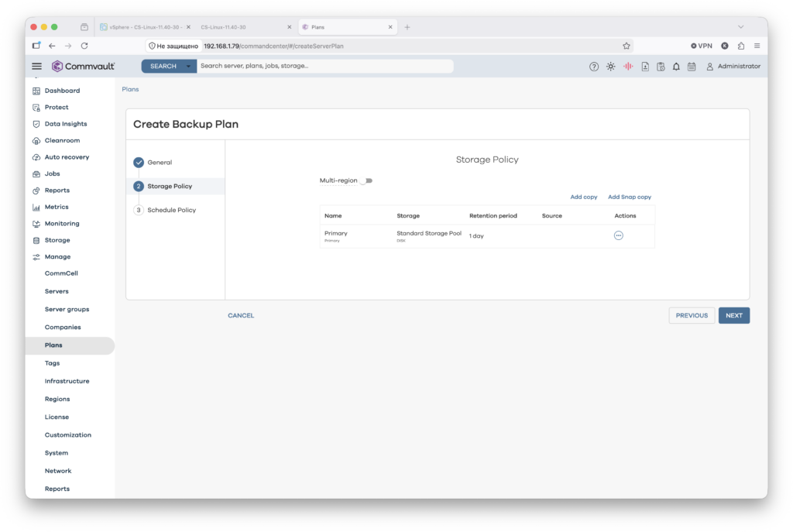Screen dimensions: 793x532
Task: Open the SEARCH dropdown arrow
Action: pos(189,67)
